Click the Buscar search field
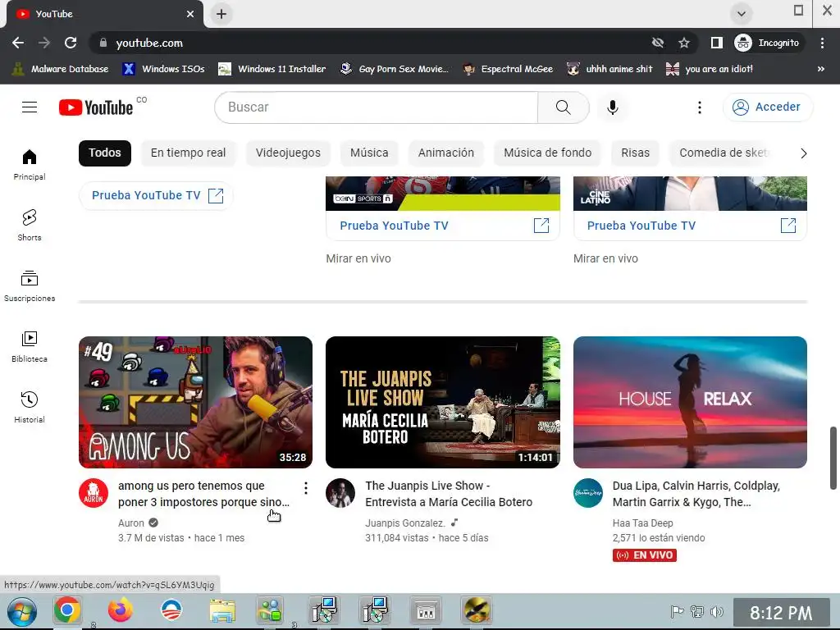Image resolution: width=840 pixels, height=630 pixels. tap(376, 107)
